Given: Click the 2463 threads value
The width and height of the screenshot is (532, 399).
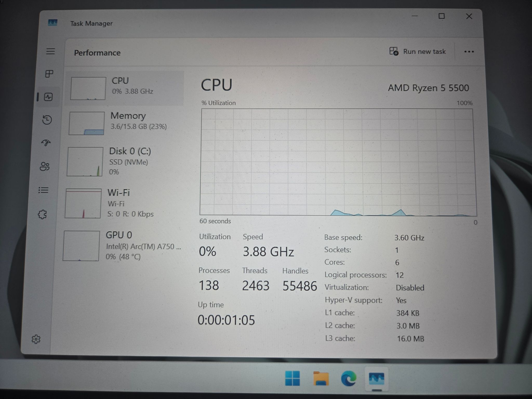Looking at the screenshot, I should (x=256, y=286).
